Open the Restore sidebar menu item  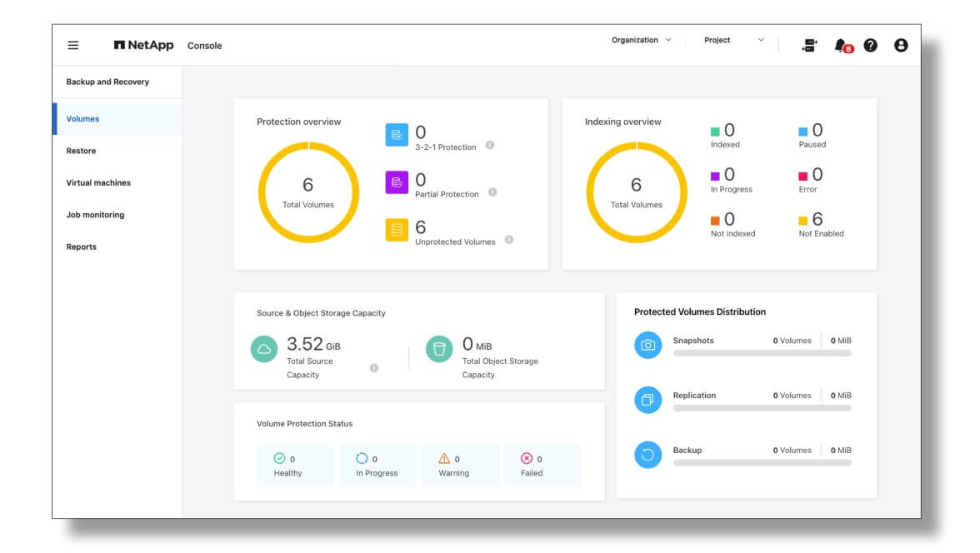tap(81, 151)
